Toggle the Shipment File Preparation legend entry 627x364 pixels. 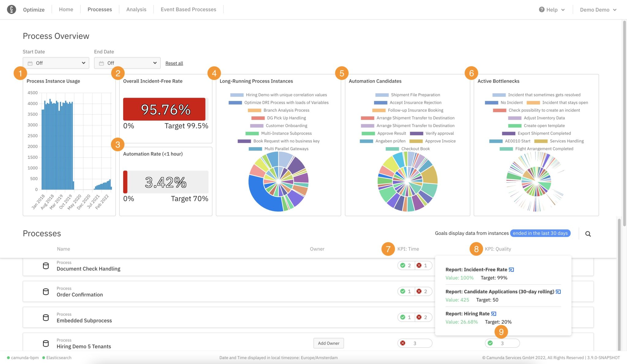click(415, 95)
